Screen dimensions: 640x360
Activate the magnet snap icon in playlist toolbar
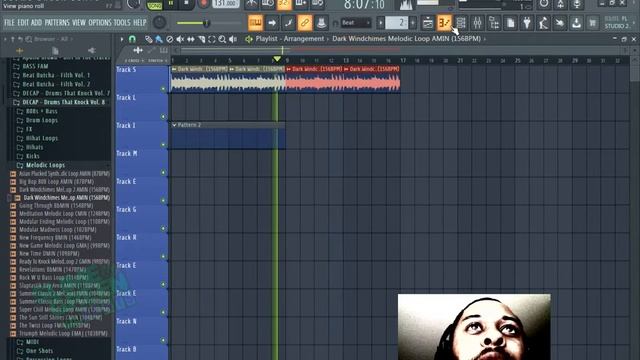(132, 39)
